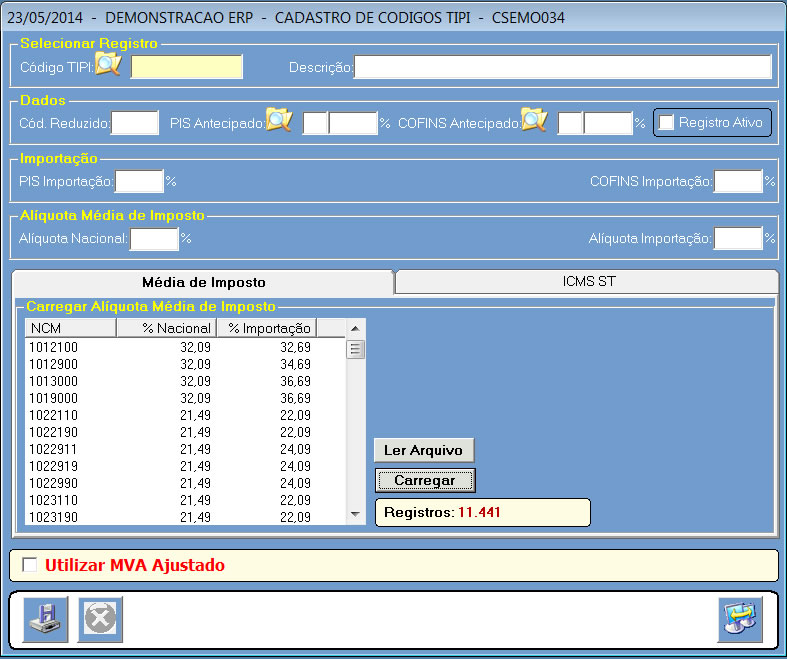Click the % Importação column header

tap(267, 328)
